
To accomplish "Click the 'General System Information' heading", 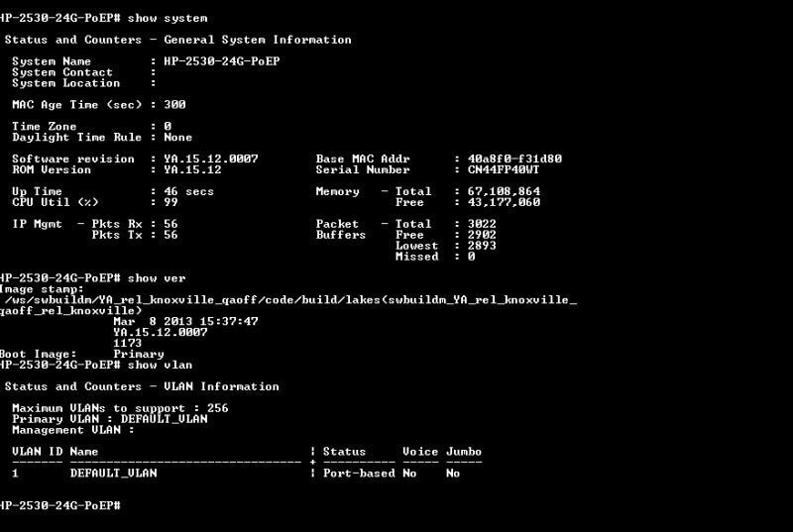I will click(x=258, y=40).
